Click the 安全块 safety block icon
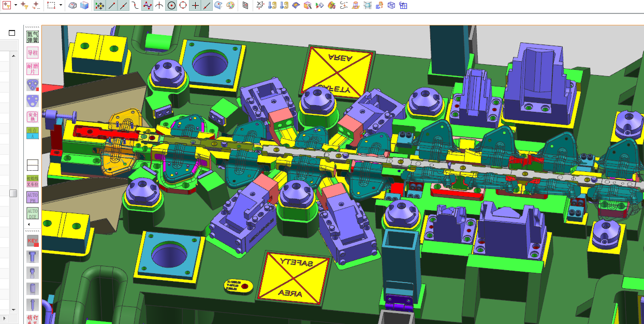Image resolution: width=644 pixels, height=324 pixels. coord(33,117)
